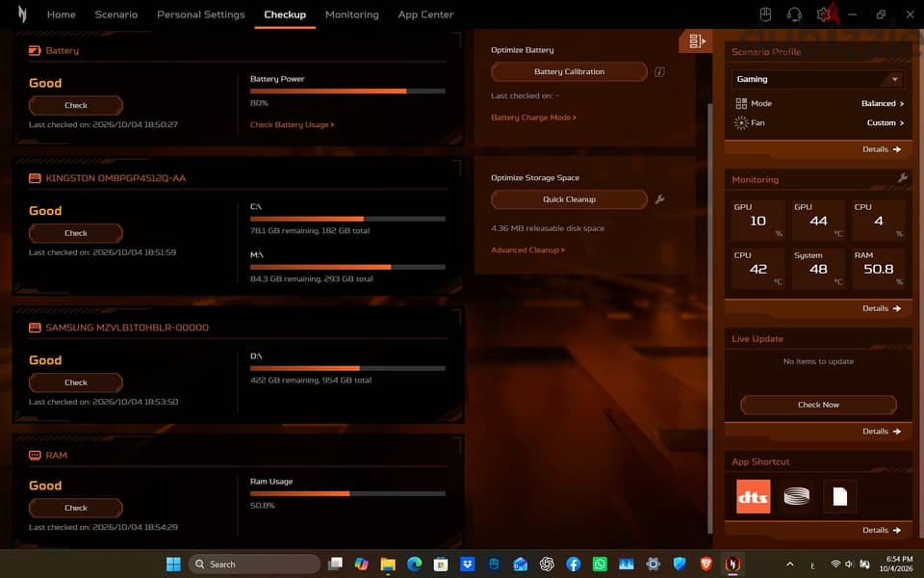
Task: Click the KINGSTON drive icon
Action: [x=35, y=178]
